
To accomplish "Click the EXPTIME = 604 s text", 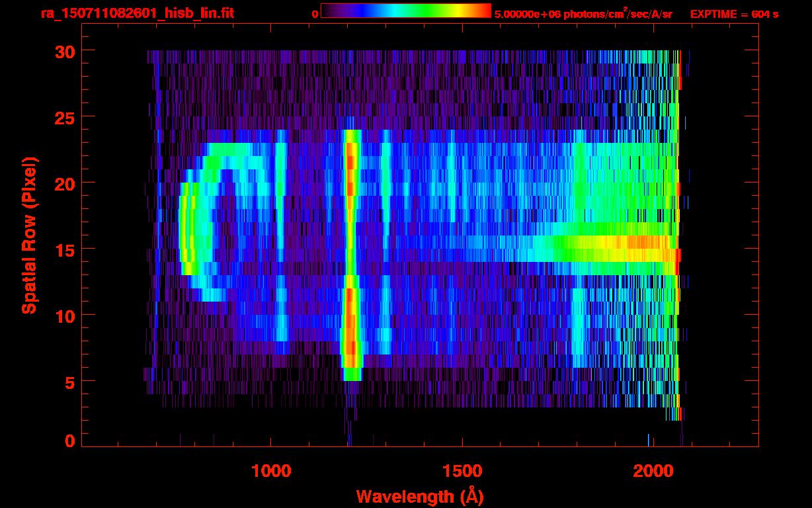I will coord(735,14).
